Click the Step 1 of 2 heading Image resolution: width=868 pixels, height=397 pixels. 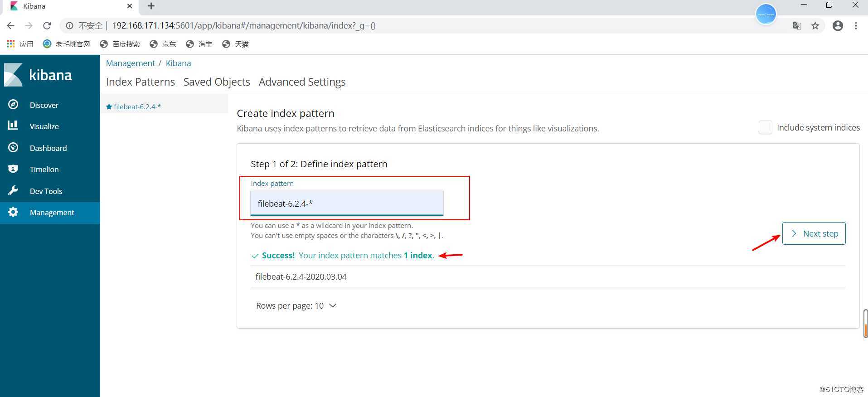coord(319,164)
